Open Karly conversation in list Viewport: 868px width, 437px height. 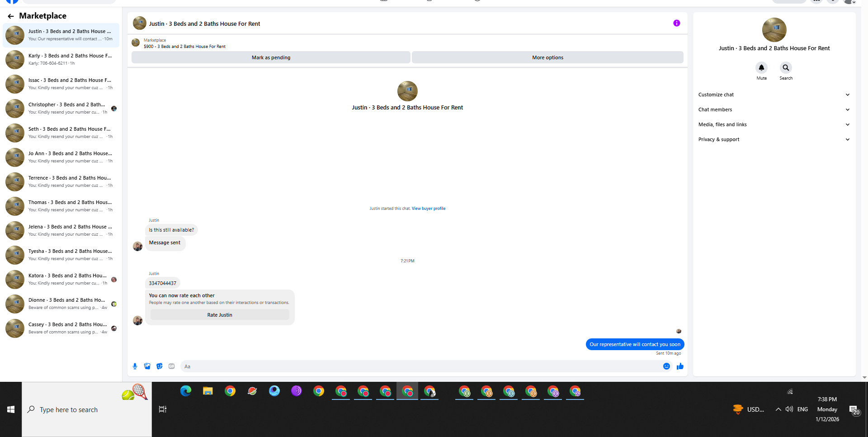pos(61,59)
